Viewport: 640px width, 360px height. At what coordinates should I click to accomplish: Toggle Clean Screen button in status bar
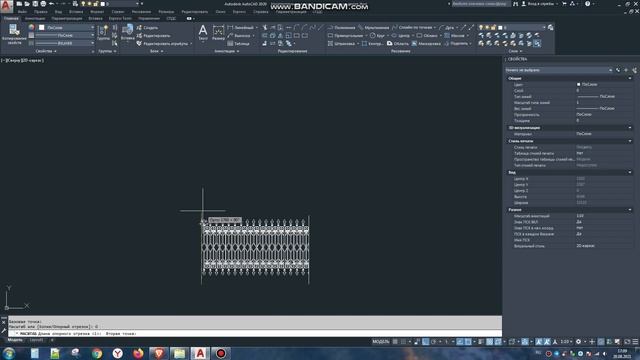(627, 342)
